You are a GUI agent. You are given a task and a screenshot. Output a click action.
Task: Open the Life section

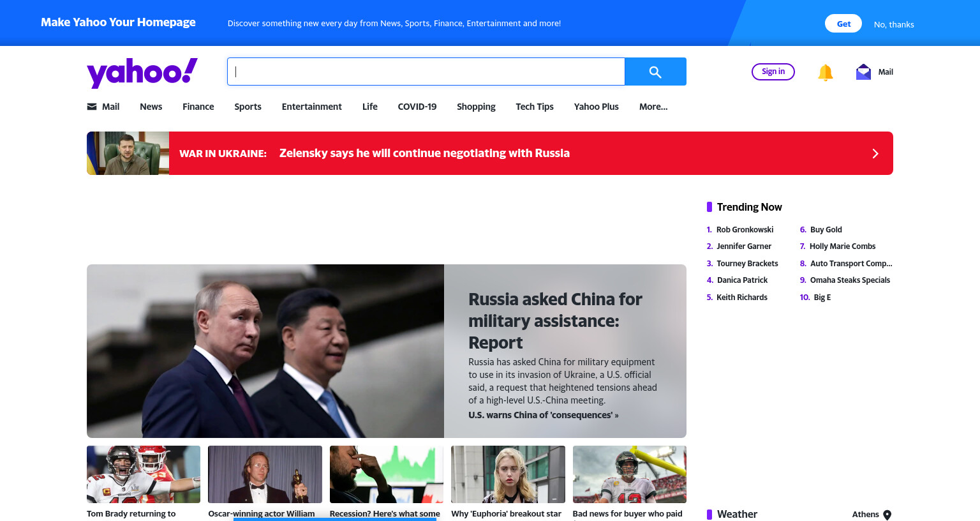coord(370,107)
